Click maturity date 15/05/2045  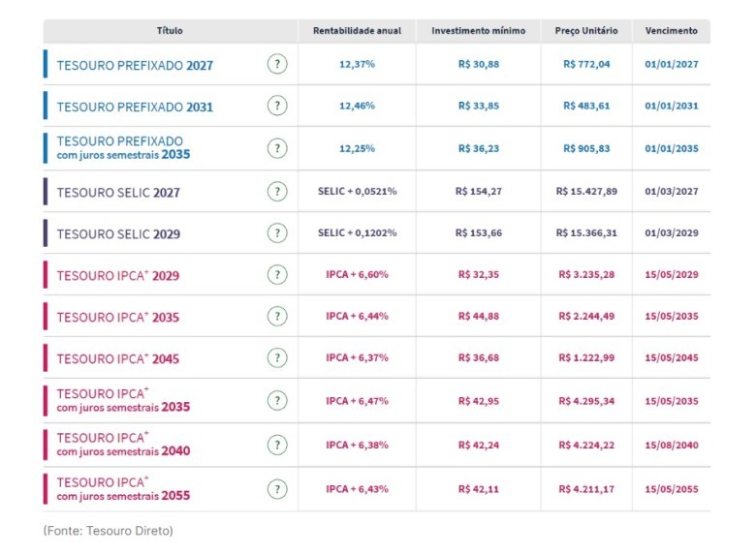(x=671, y=357)
